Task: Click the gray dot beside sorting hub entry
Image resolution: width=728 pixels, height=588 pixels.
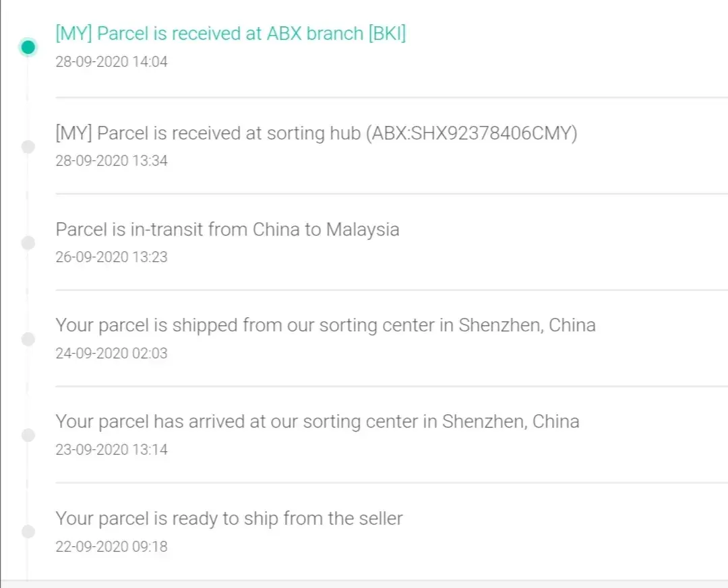Action: 28,146
